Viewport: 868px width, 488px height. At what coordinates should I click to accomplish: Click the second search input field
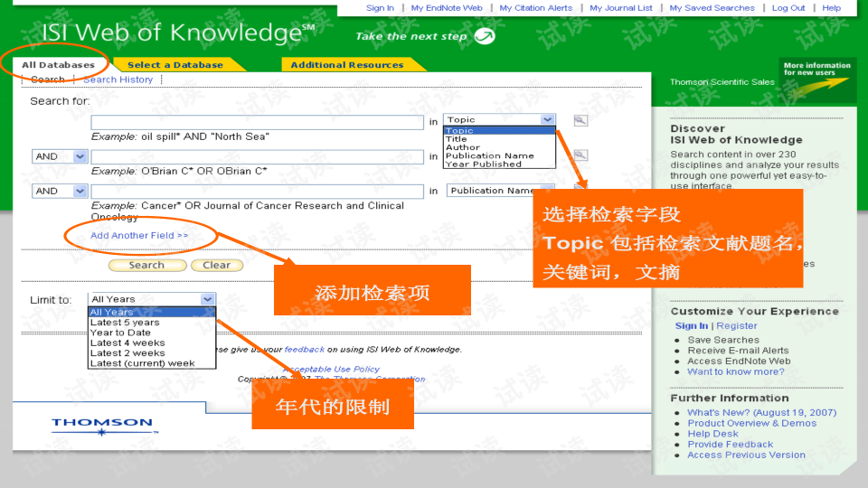coord(258,157)
